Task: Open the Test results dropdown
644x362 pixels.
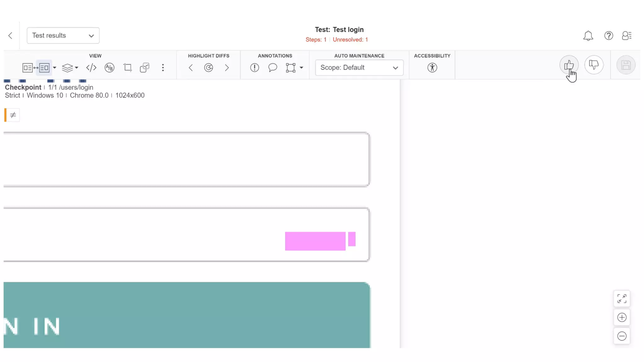Action: (63, 36)
